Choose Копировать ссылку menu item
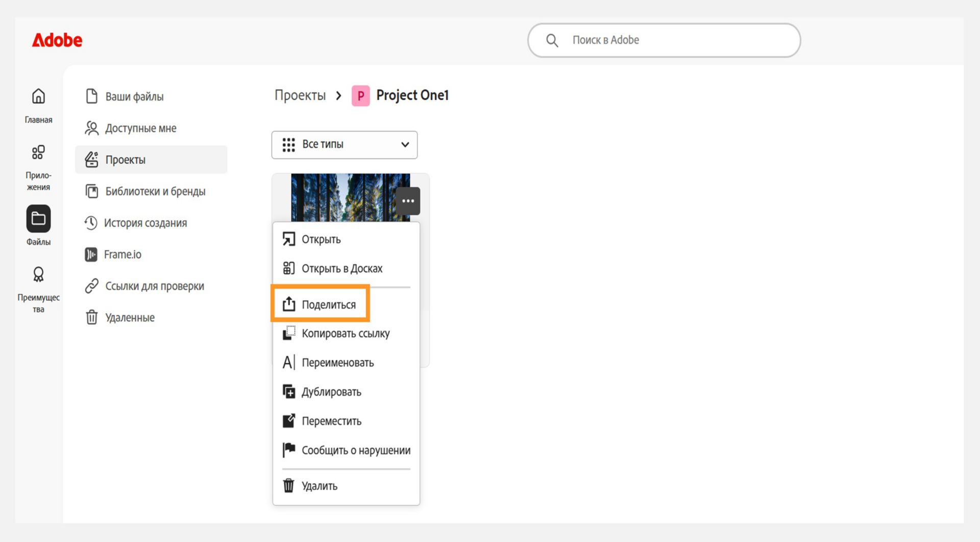 (x=346, y=333)
